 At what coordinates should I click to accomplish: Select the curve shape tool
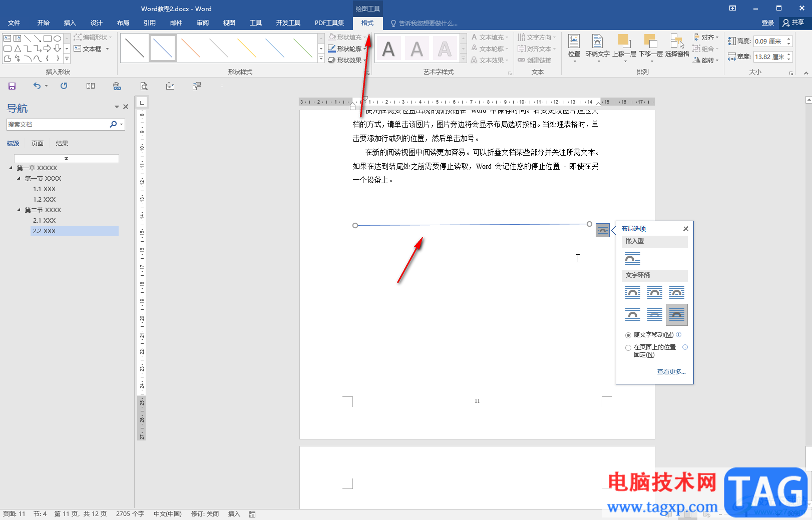[x=38, y=59]
